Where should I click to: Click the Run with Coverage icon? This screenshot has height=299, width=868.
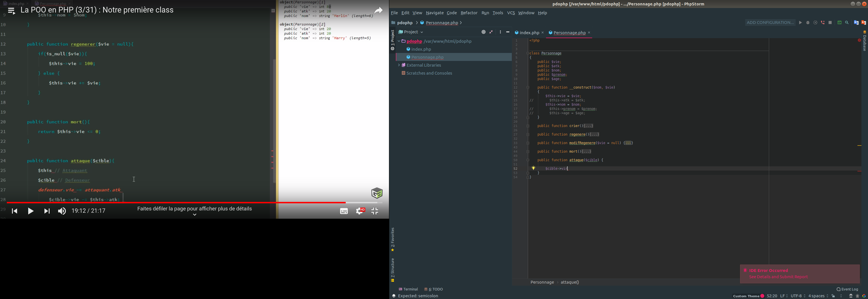815,23
